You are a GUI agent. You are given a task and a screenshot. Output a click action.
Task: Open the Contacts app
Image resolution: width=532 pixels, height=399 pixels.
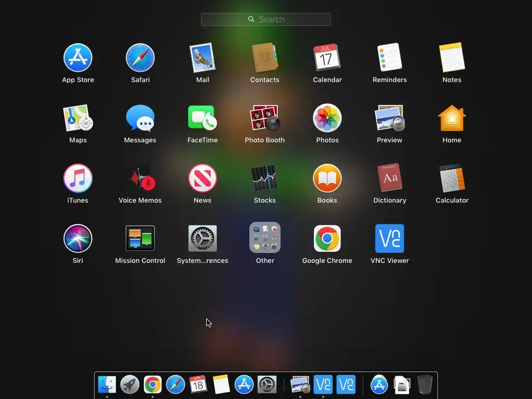[x=264, y=58]
